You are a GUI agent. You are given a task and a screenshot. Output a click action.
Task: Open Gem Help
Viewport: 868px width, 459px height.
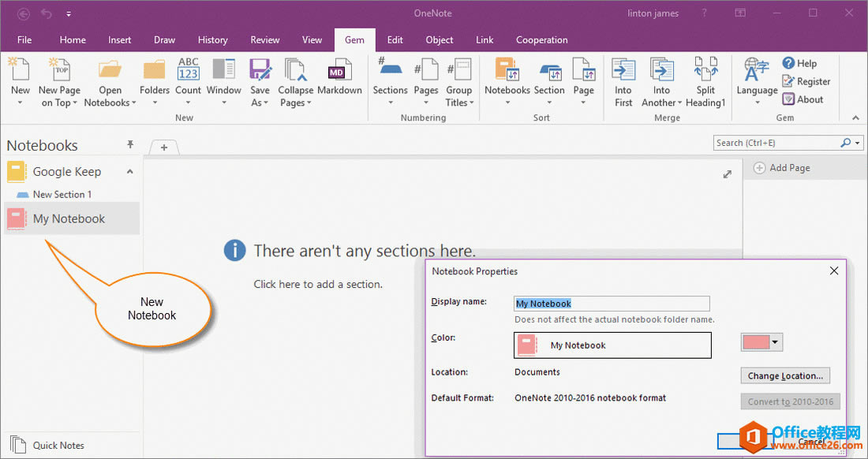799,63
